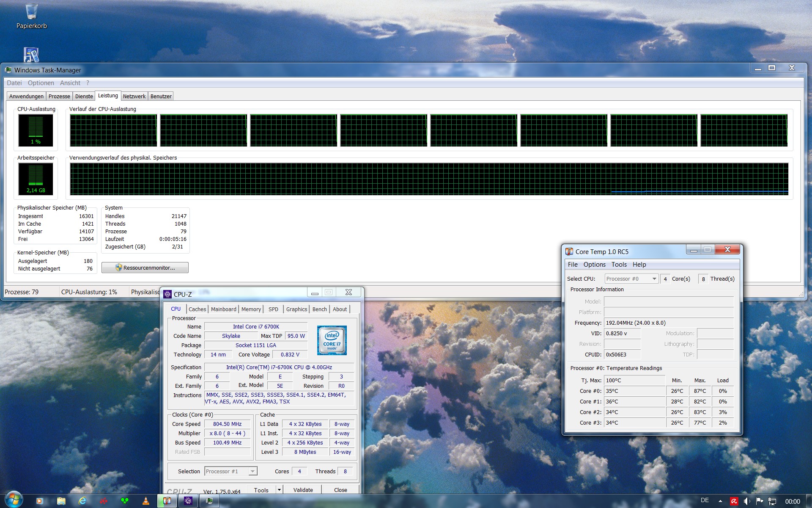Viewport: 812px width, 508px height.
Task: Click the Ressourcenmonitor button
Action: coord(145,268)
